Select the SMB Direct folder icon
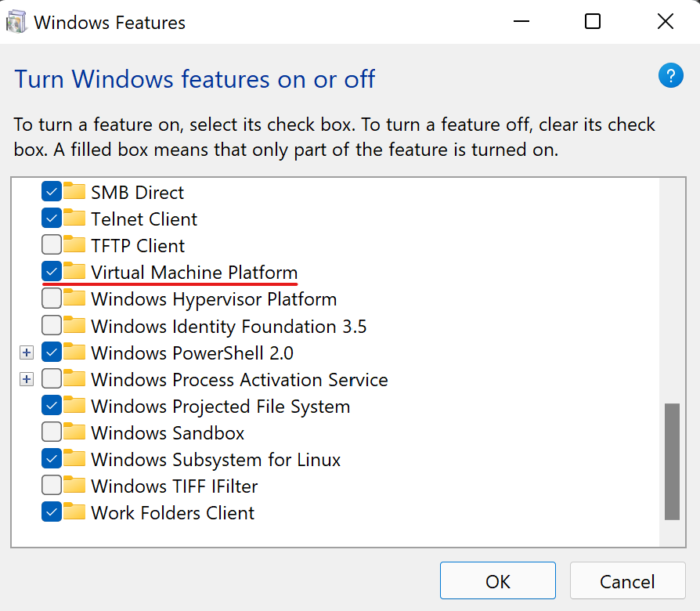 click(x=74, y=191)
